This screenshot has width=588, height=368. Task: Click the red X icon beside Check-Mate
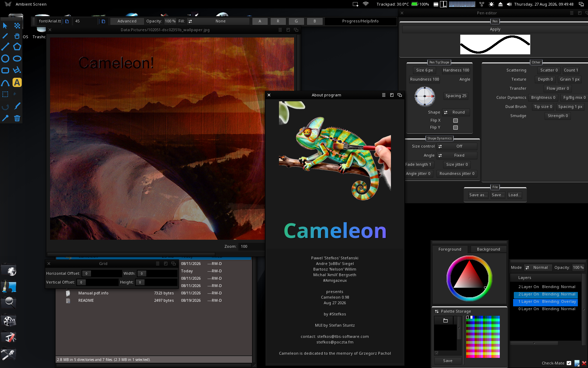[584, 363]
